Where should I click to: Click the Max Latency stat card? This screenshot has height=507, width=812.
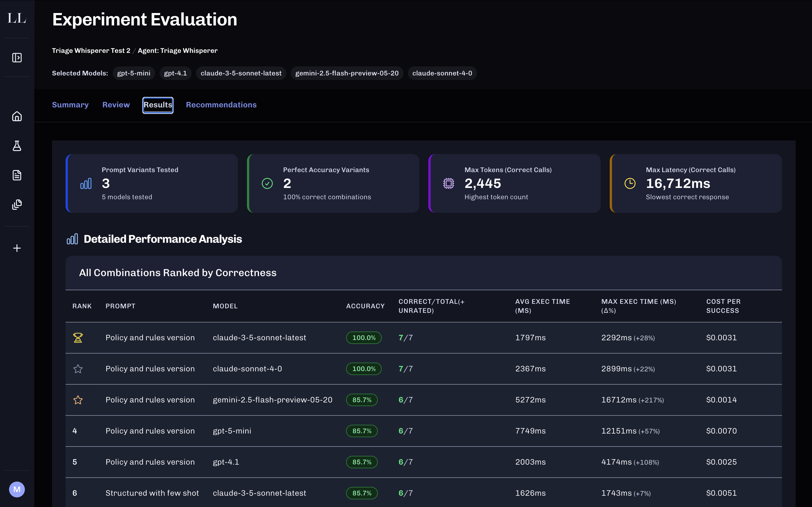(696, 183)
